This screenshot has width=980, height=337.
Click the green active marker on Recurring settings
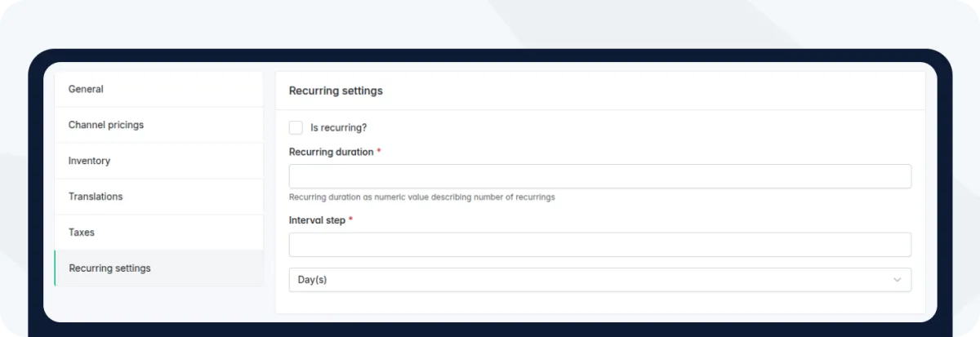55,268
